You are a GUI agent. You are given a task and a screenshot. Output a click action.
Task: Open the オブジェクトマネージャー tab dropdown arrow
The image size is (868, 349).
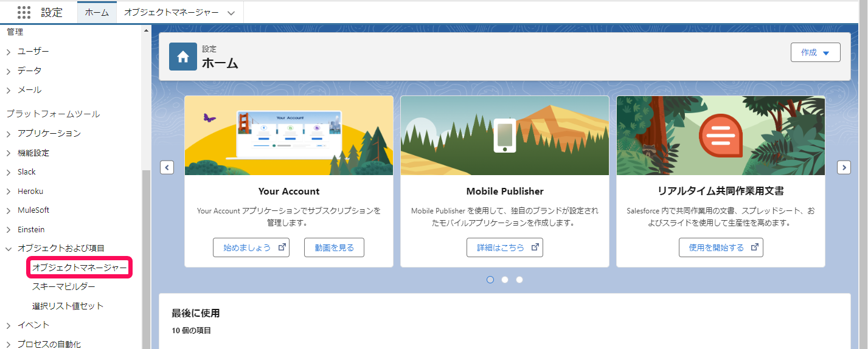pyautogui.click(x=231, y=13)
